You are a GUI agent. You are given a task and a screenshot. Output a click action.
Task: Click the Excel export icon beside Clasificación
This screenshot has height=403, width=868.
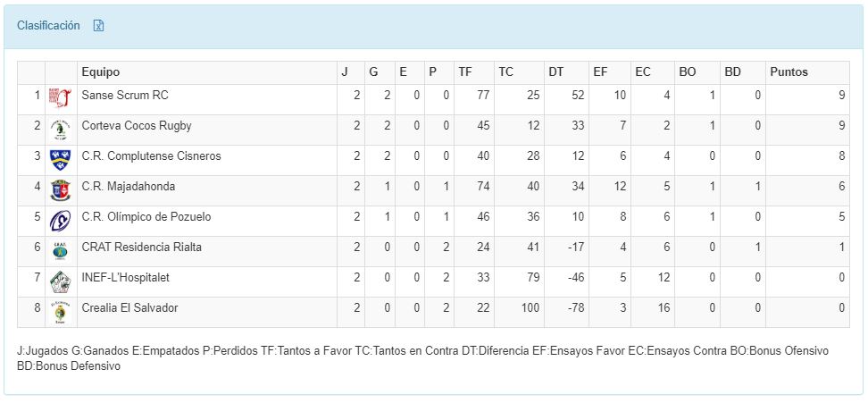(99, 26)
